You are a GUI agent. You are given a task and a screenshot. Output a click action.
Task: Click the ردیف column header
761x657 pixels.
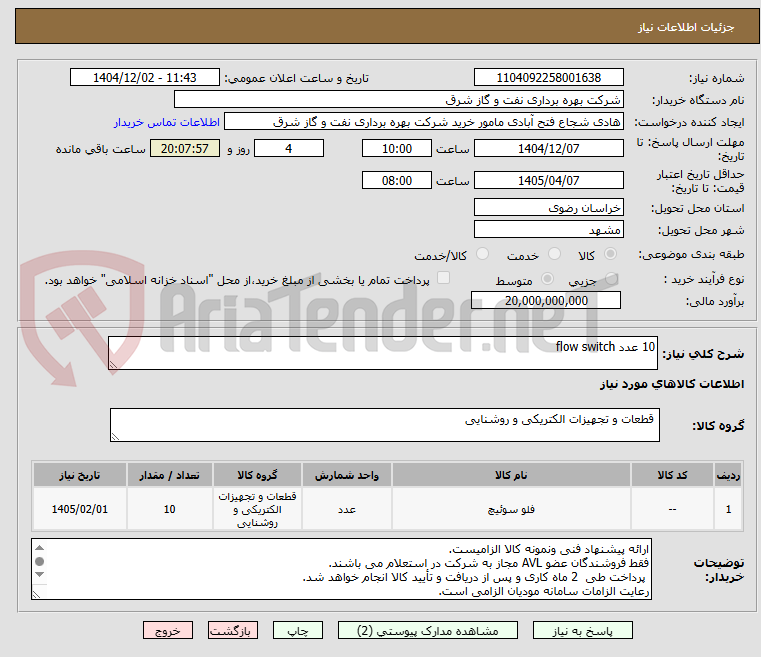(728, 475)
